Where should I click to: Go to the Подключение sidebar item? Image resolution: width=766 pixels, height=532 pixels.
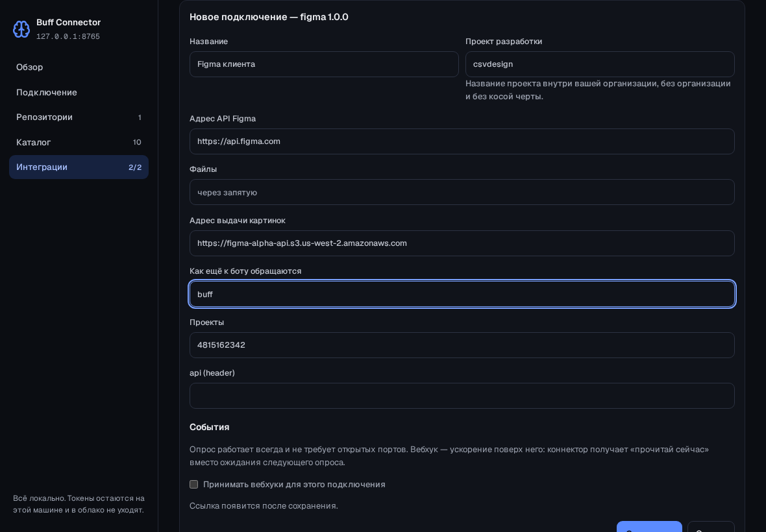click(x=79, y=92)
